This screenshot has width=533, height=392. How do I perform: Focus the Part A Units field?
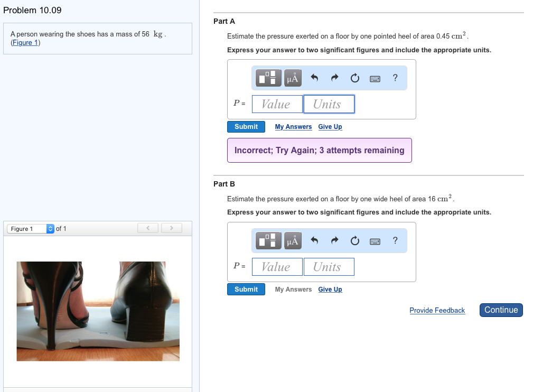(329, 104)
